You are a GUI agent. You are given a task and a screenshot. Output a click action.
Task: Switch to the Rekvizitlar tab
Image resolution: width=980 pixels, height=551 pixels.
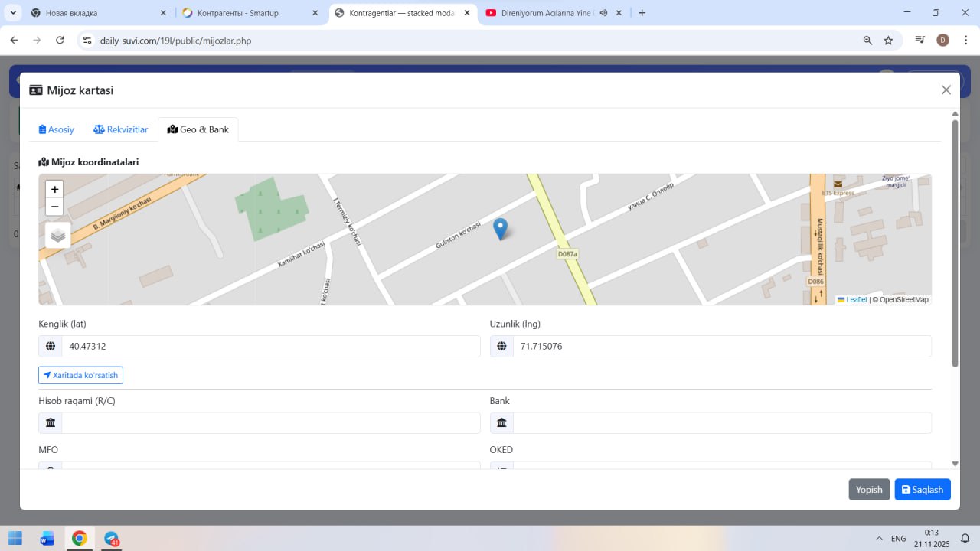coord(120,129)
